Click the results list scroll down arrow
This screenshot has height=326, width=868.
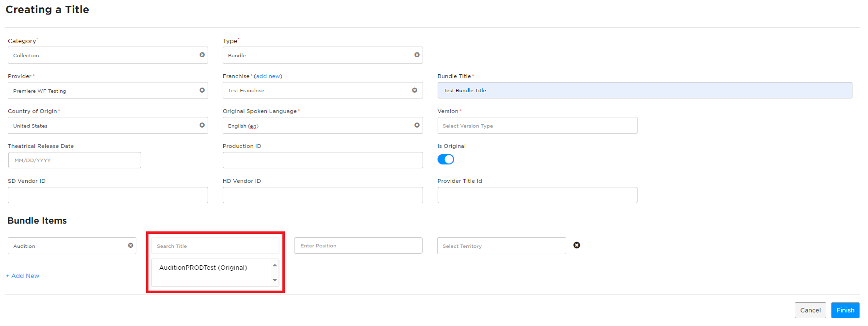point(275,280)
